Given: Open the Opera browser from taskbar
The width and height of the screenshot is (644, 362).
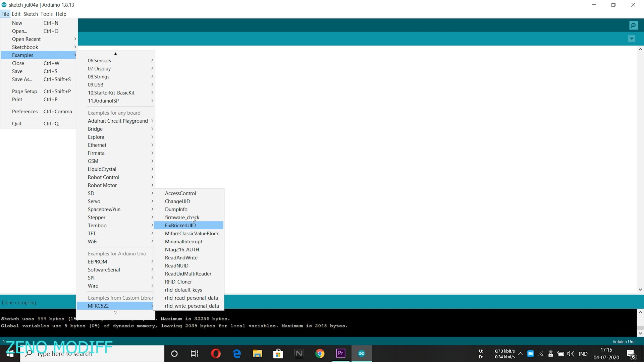Looking at the screenshot, I should coord(216,354).
